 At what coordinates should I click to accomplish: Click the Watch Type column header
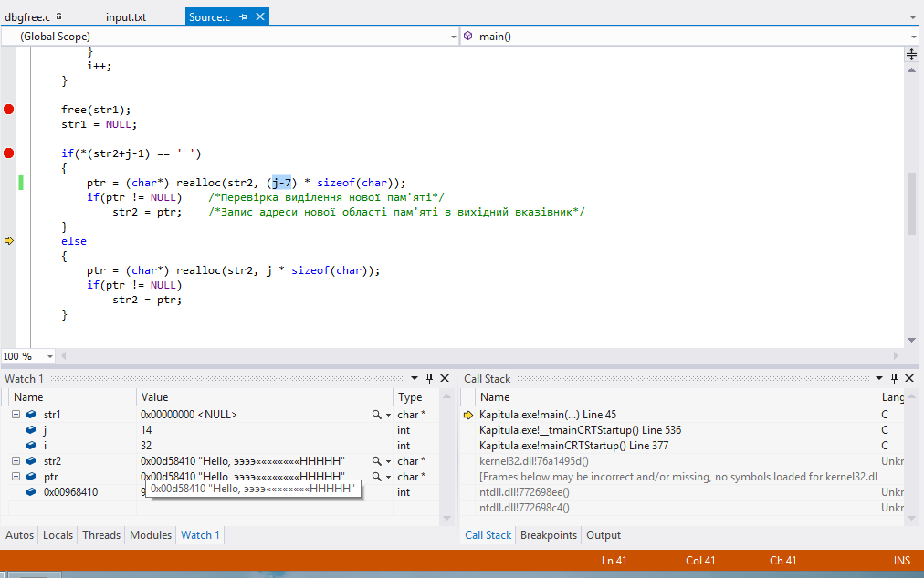[x=416, y=397]
